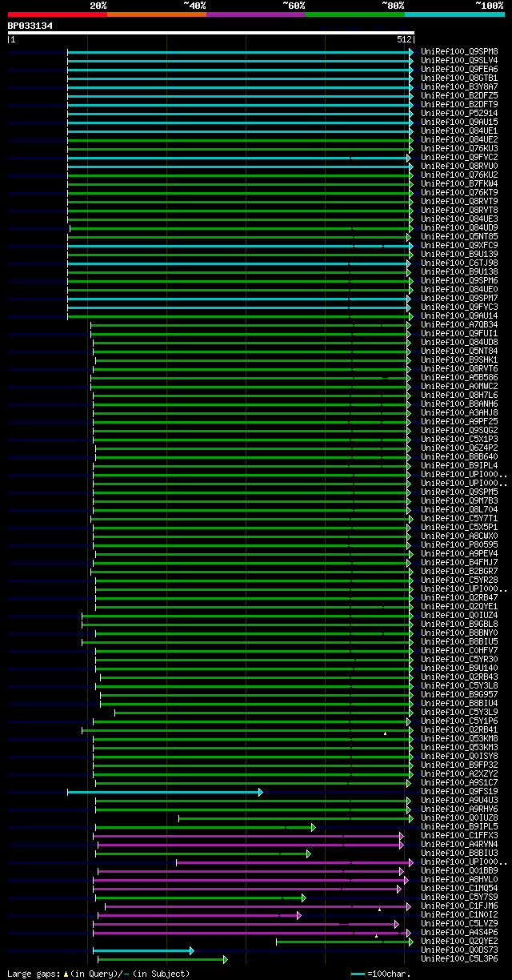This screenshot has width=512, height=980.
Task: Click the cyan alignment bar for UniRef100_Q0DS73
Action: coord(143,950)
